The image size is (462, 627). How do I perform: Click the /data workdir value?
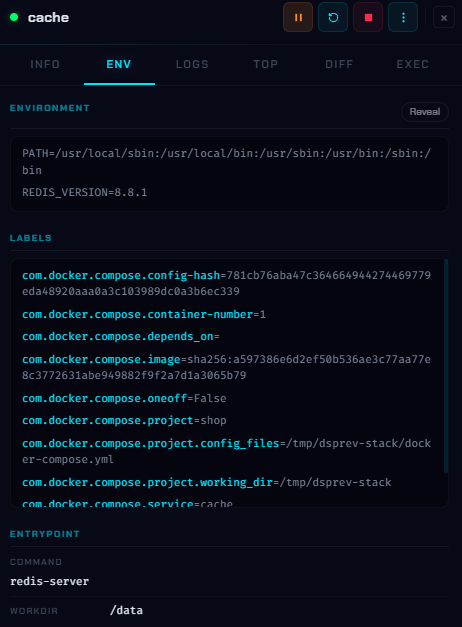126,610
